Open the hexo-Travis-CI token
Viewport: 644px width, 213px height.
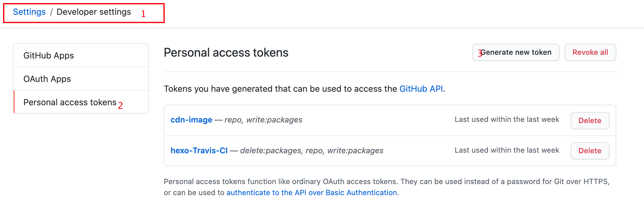tap(199, 151)
